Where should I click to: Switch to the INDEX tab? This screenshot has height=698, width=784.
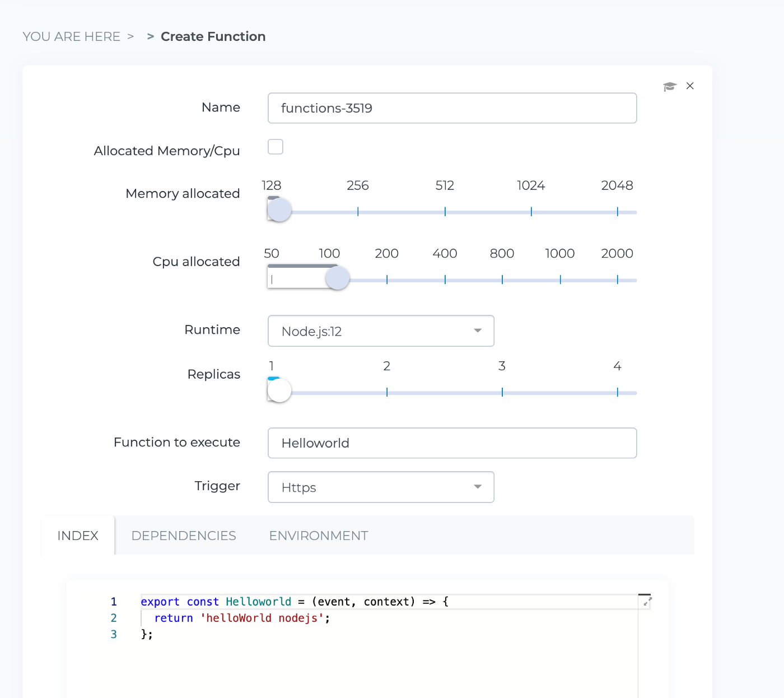78,536
